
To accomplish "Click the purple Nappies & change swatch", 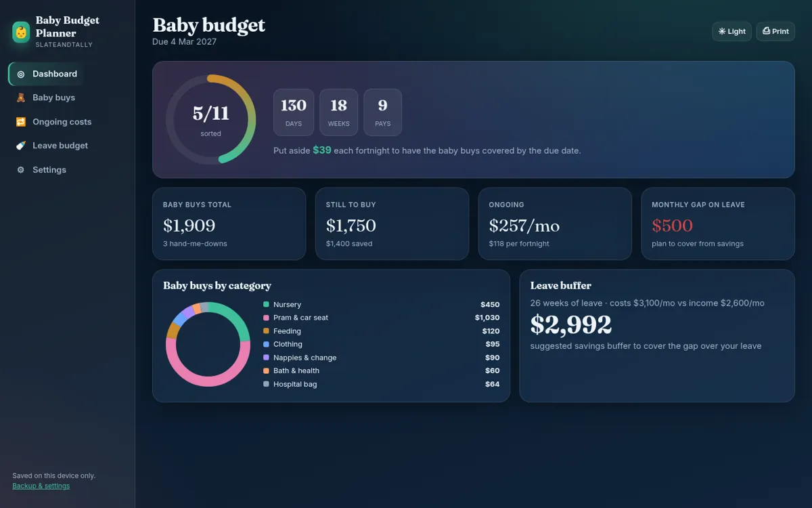I will 266,358.
